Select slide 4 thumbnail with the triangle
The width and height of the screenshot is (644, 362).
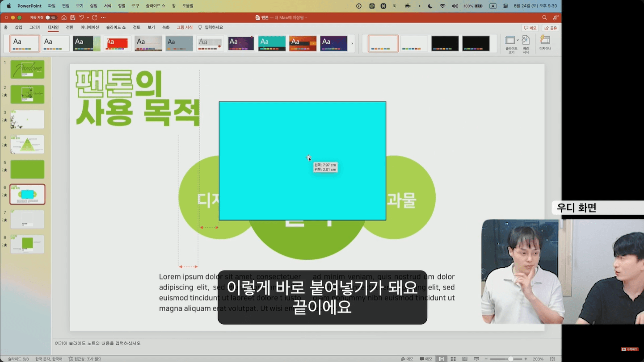click(x=27, y=144)
